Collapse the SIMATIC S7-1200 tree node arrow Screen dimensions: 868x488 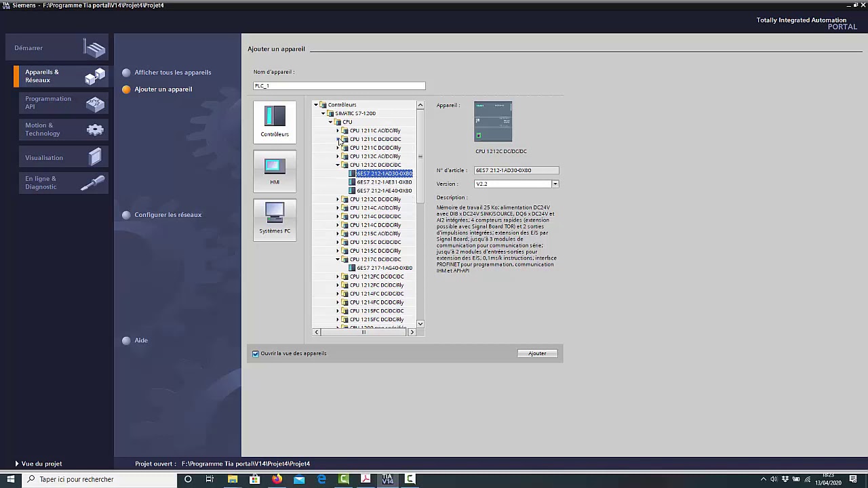323,114
